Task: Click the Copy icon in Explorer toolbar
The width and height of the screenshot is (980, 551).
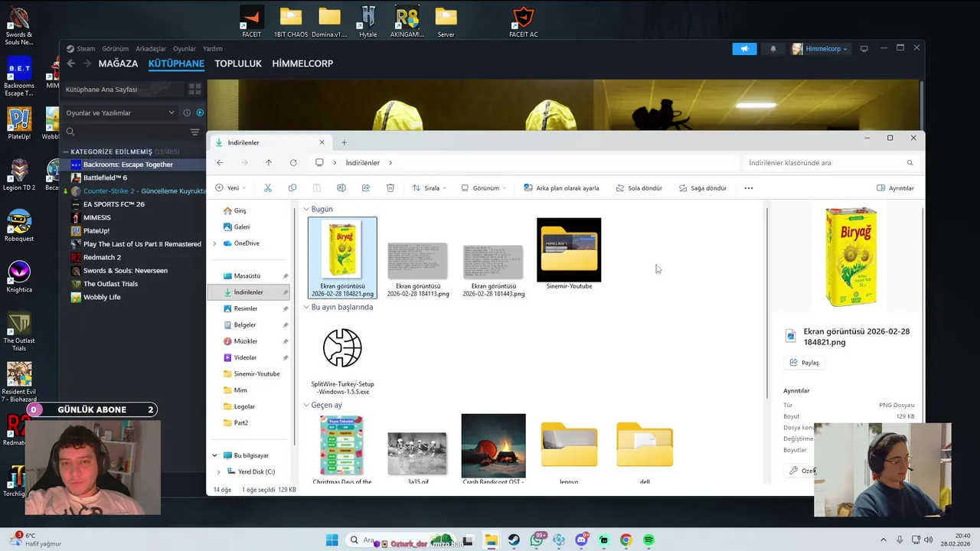Action: pyautogui.click(x=292, y=187)
